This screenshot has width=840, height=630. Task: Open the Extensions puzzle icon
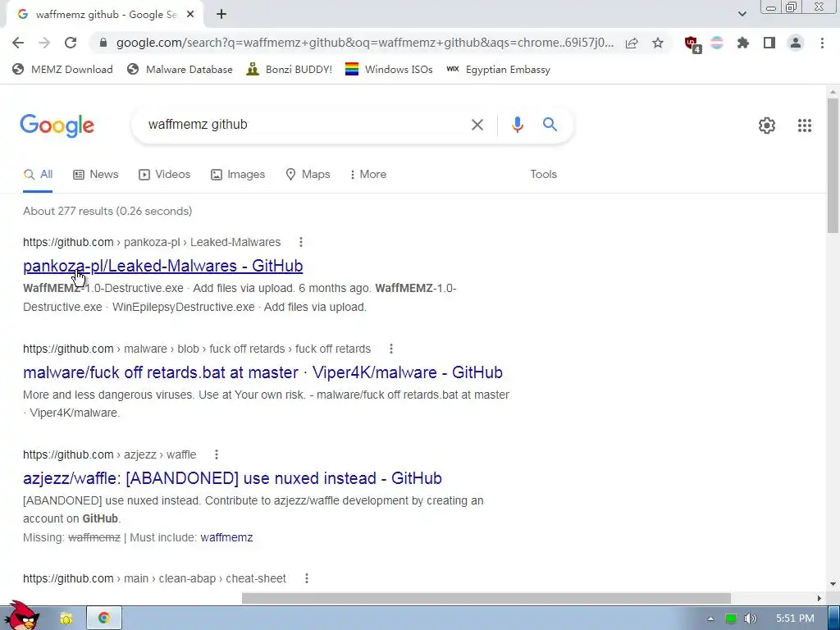(x=742, y=43)
